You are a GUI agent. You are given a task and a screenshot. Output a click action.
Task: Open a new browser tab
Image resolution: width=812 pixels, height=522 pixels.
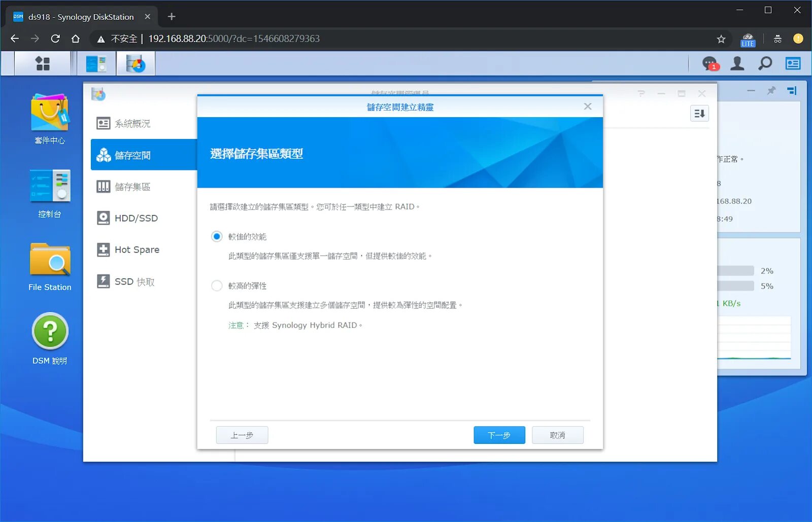(x=172, y=17)
